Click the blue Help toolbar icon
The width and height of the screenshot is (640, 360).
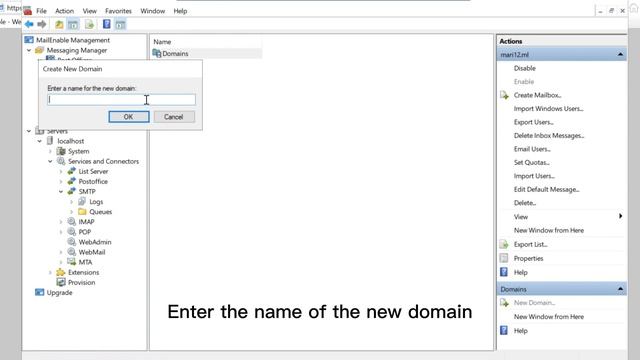tap(107, 24)
